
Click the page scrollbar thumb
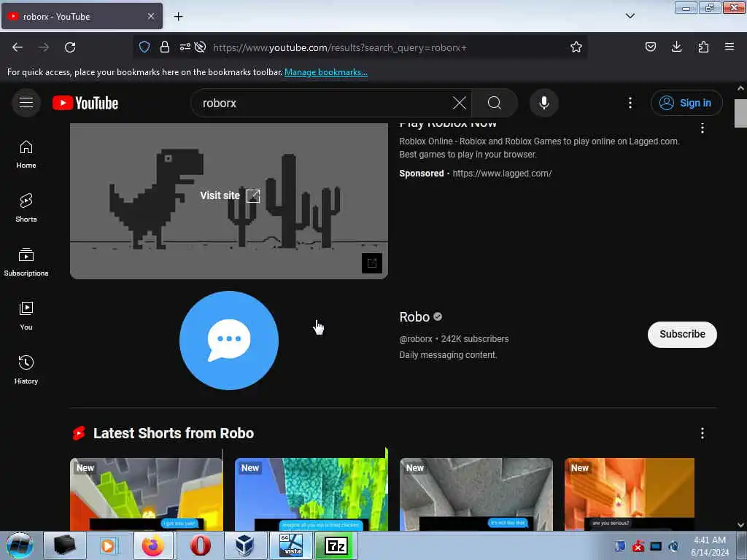click(740, 113)
